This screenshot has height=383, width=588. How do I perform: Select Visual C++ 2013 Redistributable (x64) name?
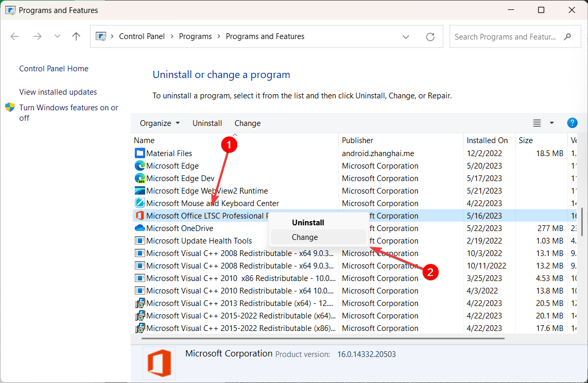tap(240, 303)
